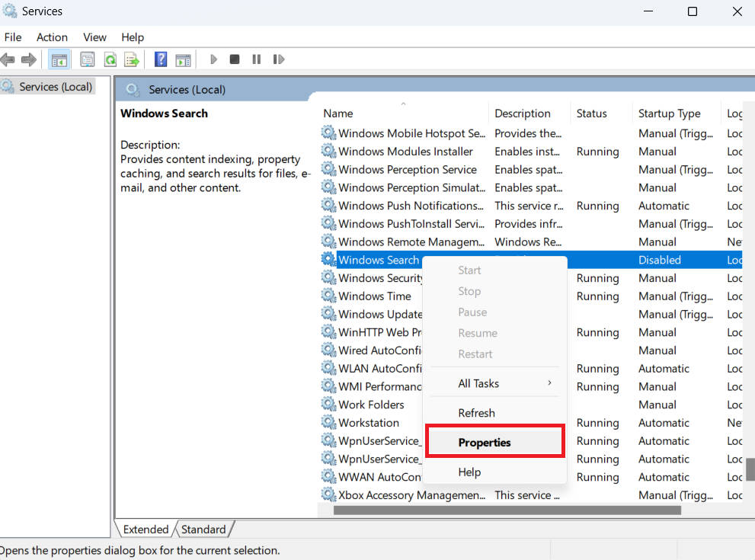Image resolution: width=755 pixels, height=560 pixels.
Task: Open the Help menu in the menu bar
Action: 133,37
